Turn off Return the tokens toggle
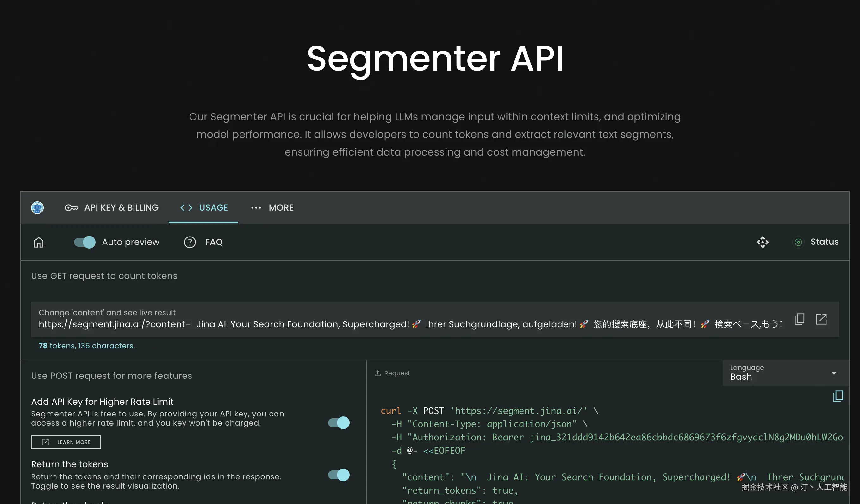The image size is (860, 504). pyautogui.click(x=339, y=475)
